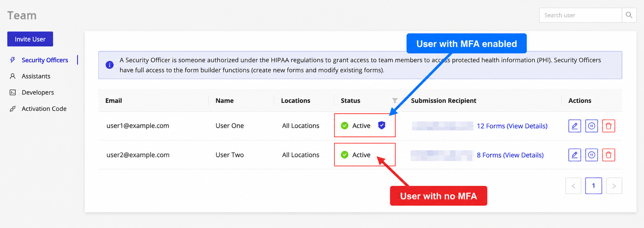Focus the Search user field
The height and width of the screenshot is (228, 644).
(580, 15)
